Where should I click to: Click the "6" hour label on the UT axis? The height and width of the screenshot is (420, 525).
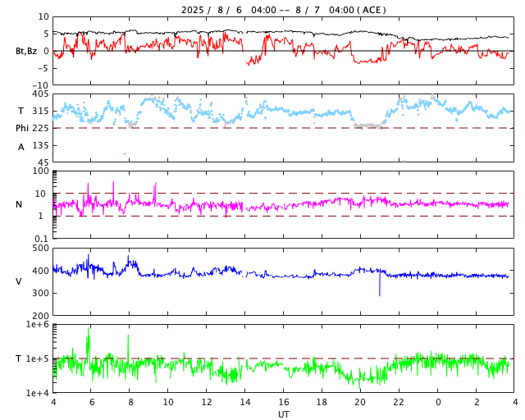point(92,402)
